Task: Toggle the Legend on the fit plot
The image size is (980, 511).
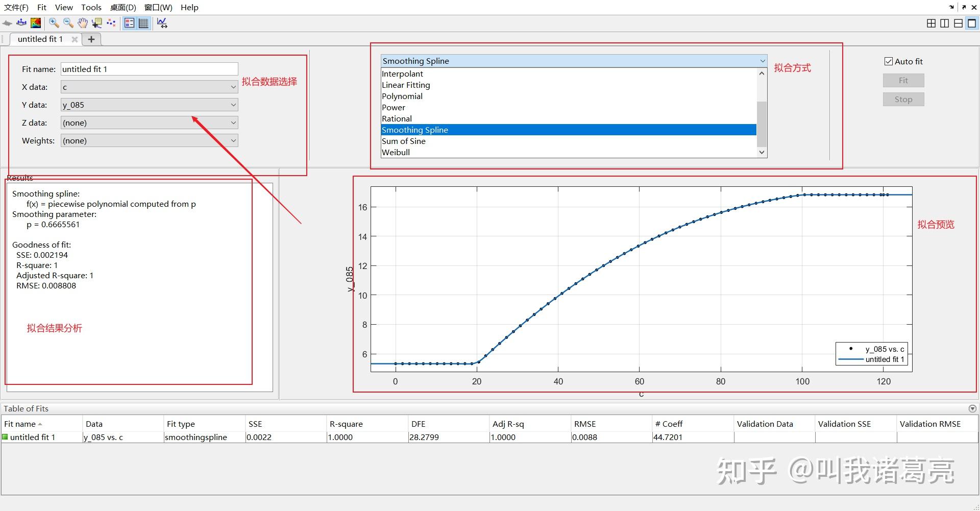Action: tap(129, 23)
